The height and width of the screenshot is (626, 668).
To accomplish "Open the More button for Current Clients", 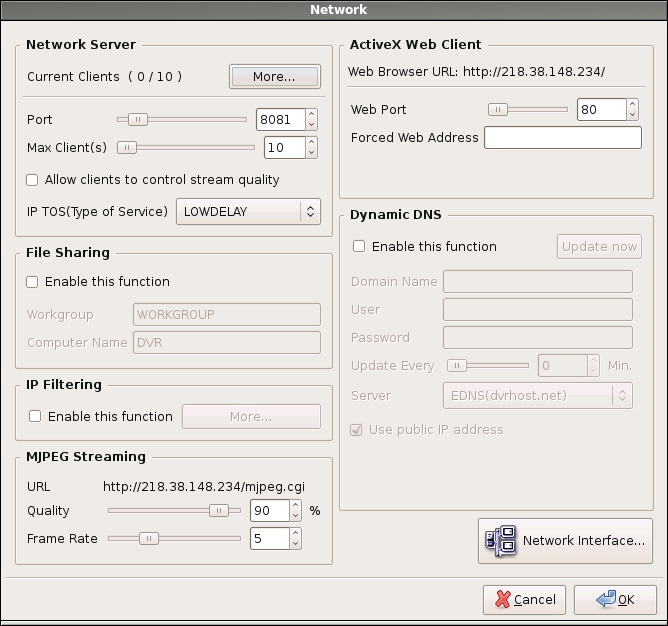I will [274, 77].
